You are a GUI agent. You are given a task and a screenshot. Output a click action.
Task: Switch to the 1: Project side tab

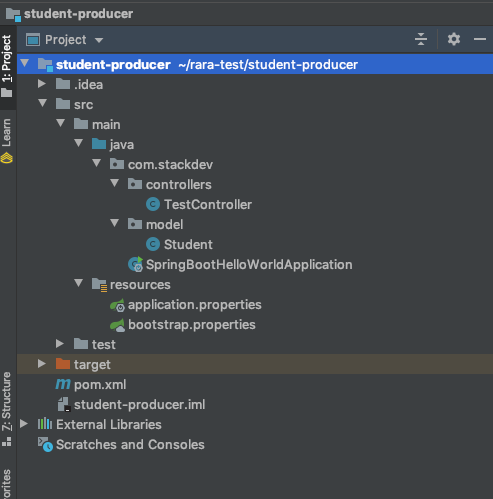[7, 66]
